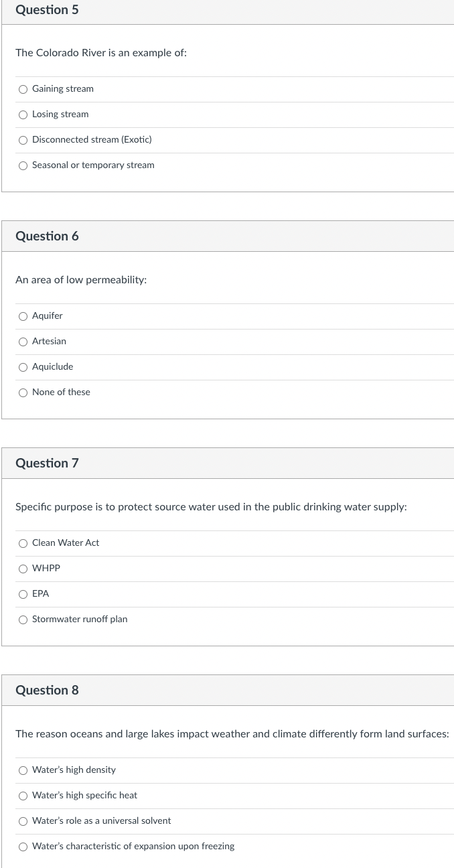This screenshot has height=868, width=454.
Task: Choose Losing stream as the answer
Action: click(23, 115)
